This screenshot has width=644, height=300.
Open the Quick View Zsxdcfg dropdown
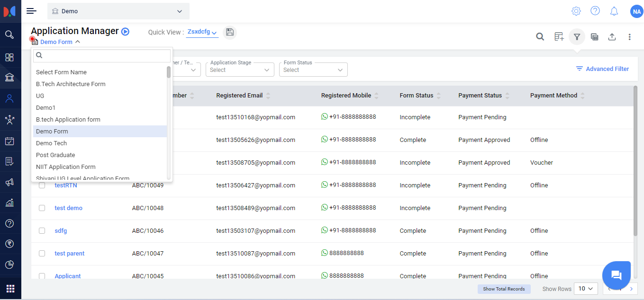click(202, 32)
